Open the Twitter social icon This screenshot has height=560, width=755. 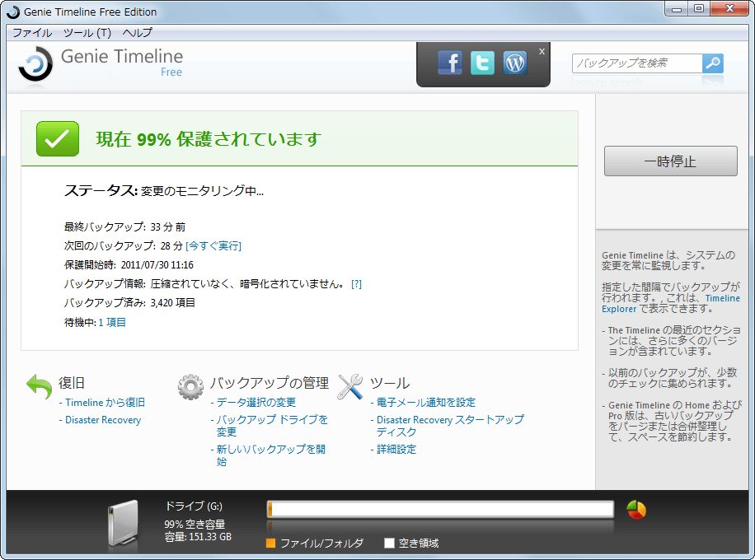tap(482, 63)
